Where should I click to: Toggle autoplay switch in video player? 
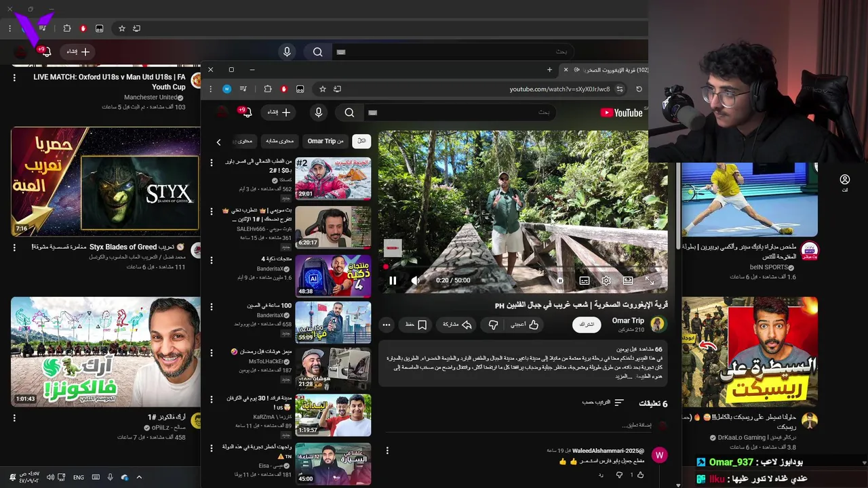[560, 281]
